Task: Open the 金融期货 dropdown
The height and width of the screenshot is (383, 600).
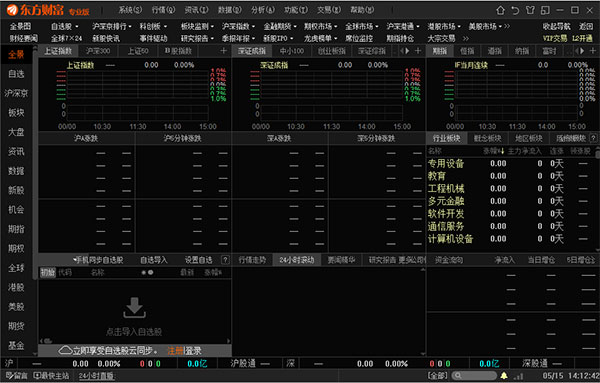Action: point(280,26)
